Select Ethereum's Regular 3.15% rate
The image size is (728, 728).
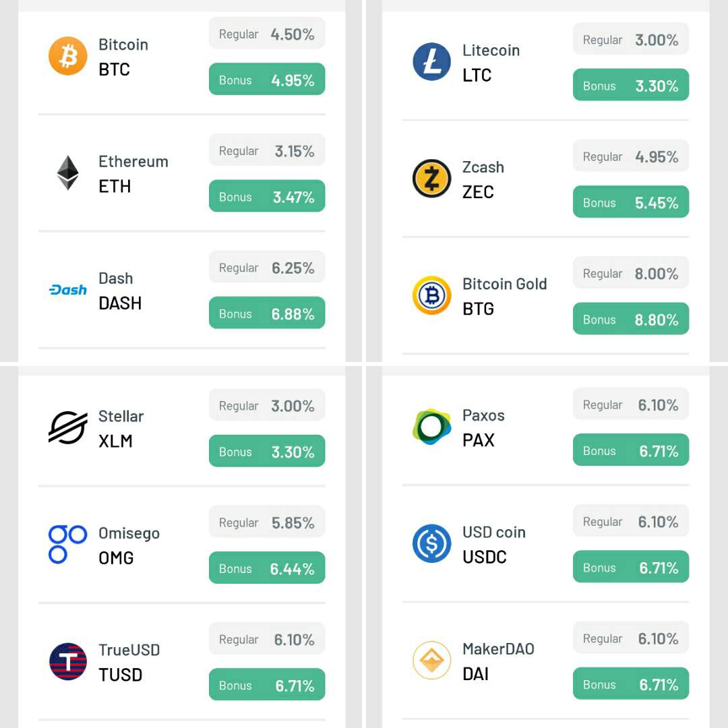tap(267, 150)
